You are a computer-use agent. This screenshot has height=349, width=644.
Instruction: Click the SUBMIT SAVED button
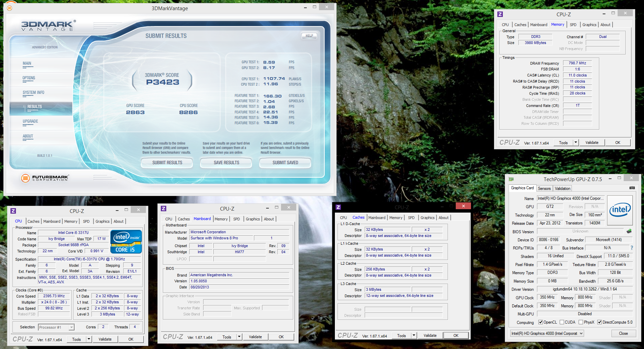pos(285,162)
